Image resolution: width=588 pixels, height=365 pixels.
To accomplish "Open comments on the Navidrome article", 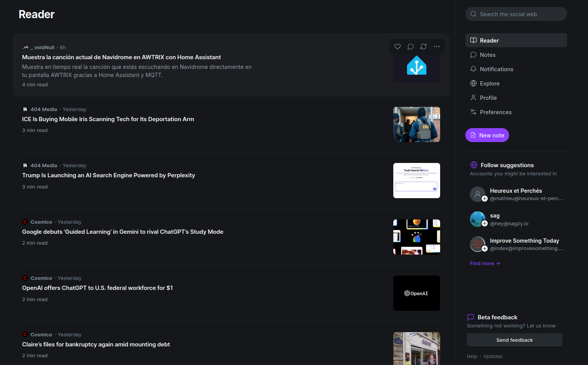I will (411, 46).
